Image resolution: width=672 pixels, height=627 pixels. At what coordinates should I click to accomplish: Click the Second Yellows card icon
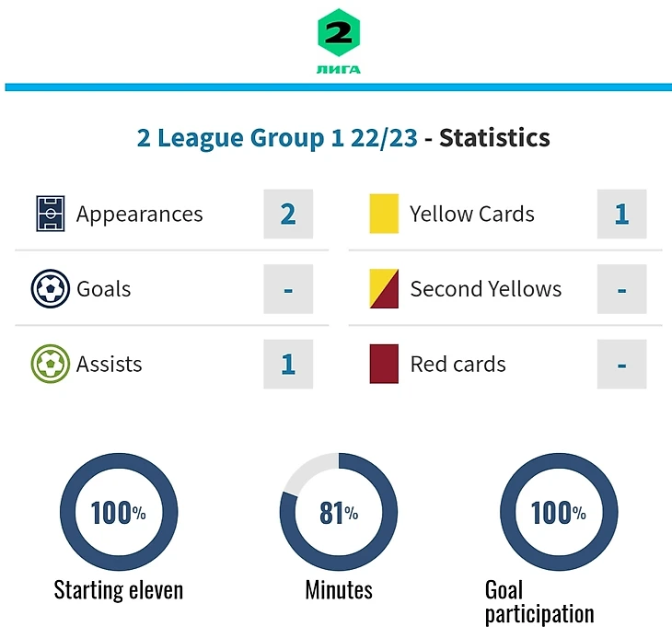click(x=384, y=289)
